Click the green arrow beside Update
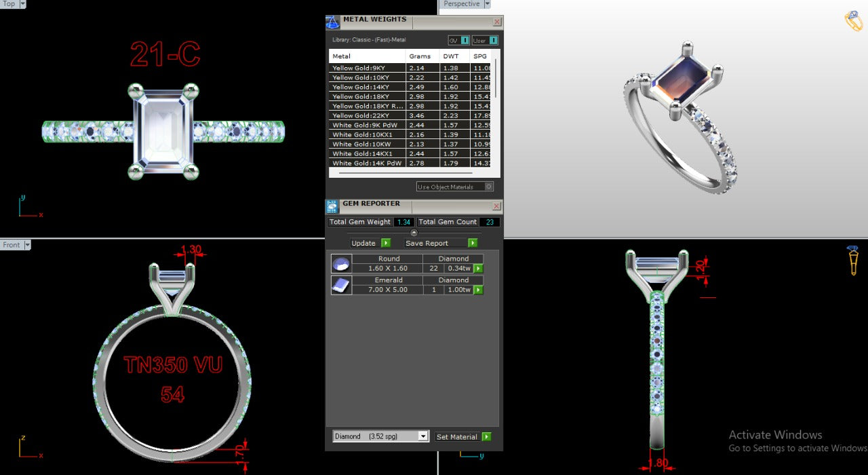 pos(386,243)
